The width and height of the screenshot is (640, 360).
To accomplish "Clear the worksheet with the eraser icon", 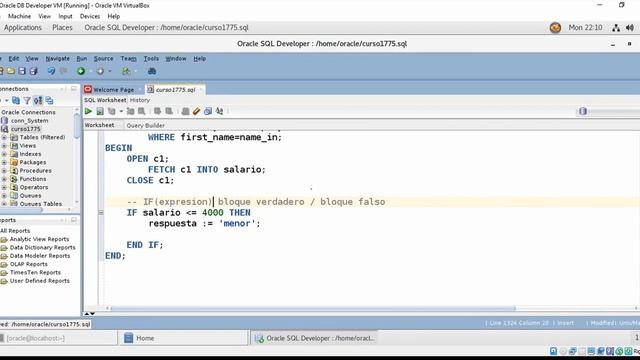I will click(x=196, y=111).
